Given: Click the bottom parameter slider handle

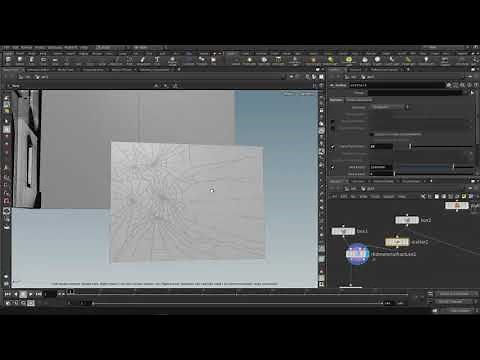Looking at the screenshot, I should (394, 174).
